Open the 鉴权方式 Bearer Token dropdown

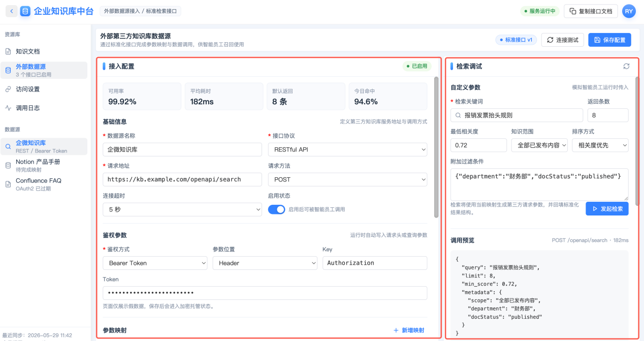[155, 263]
